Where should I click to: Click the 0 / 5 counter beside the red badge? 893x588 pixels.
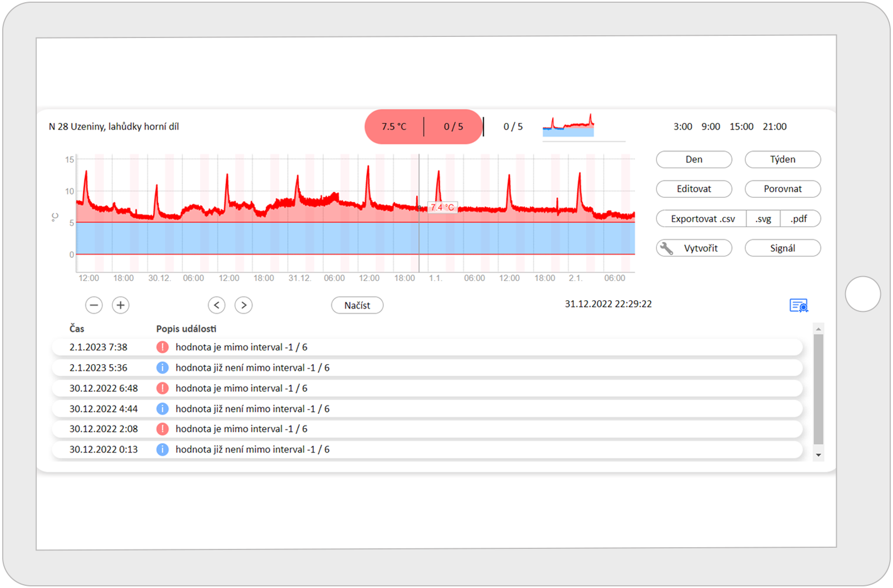tap(513, 127)
